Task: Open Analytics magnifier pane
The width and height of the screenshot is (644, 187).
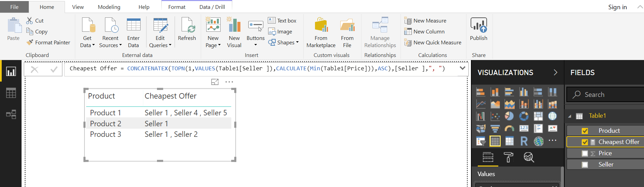Action: (x=529, y=157)
